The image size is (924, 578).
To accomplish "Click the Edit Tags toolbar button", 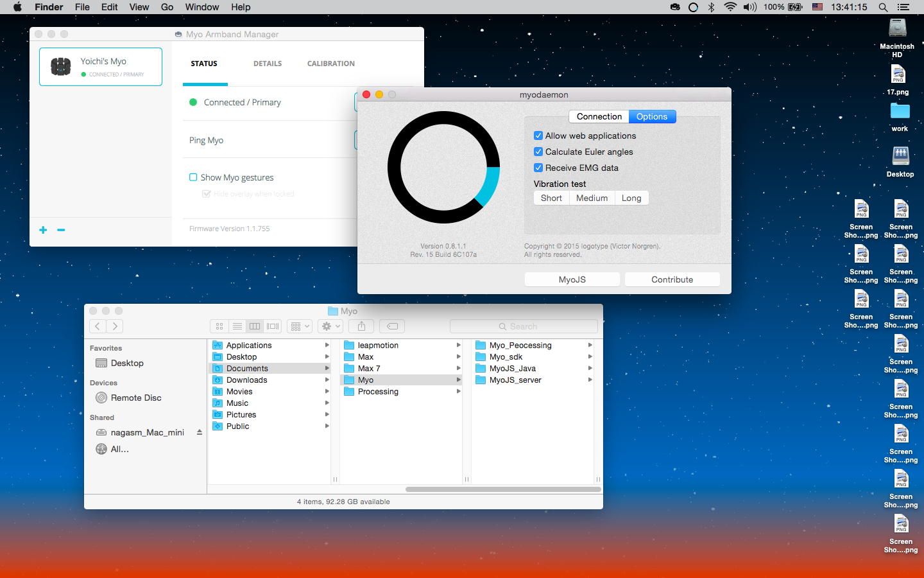I will click(x=392, y=326).
